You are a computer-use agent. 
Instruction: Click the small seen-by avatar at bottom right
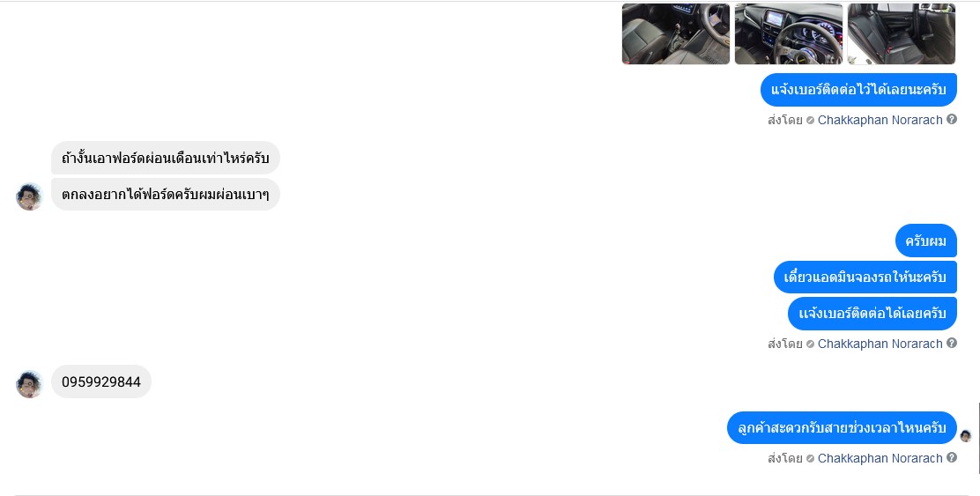click(x=966, y=436)
